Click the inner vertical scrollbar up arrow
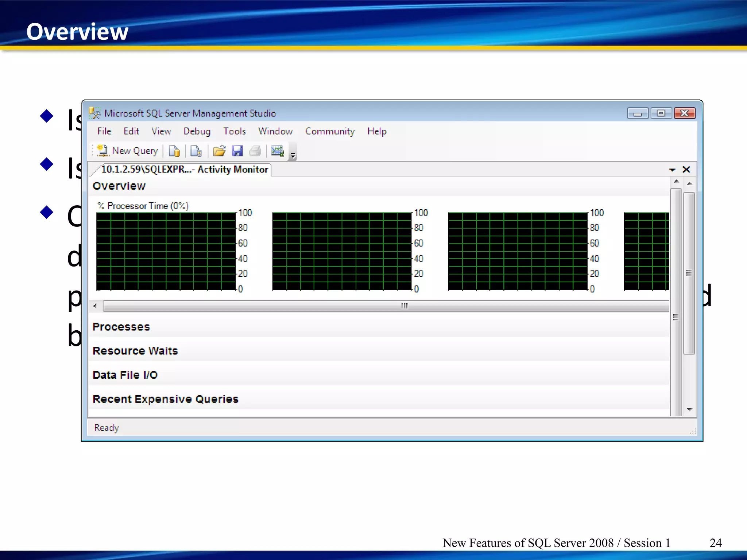Screen dimensions: 747x560 676,182
